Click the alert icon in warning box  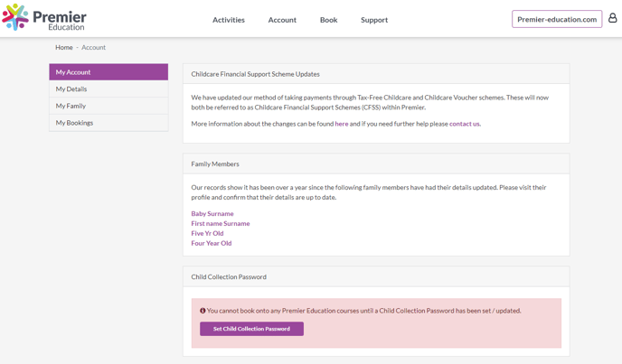203,311
